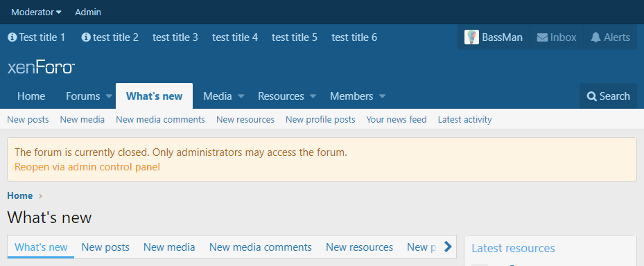Click the Inbox envelope icon
The image size is (644, 266).
(542, 37)
